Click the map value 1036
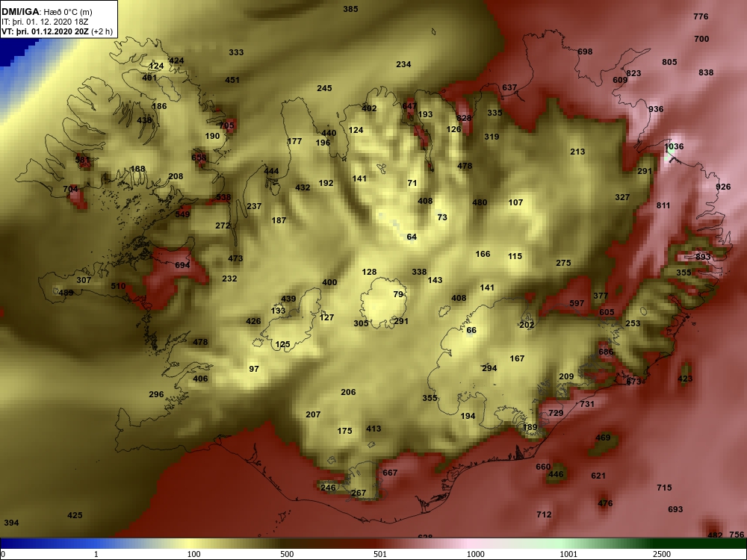The width and height of the screenshot is (747, 560). (674, 146)
